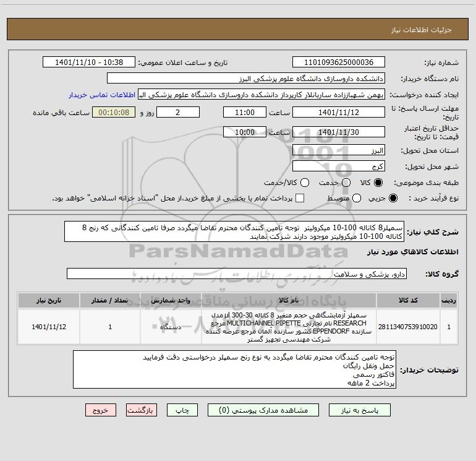
Task: Click the need date cell 1401/11/12
Action: (49, 327)
